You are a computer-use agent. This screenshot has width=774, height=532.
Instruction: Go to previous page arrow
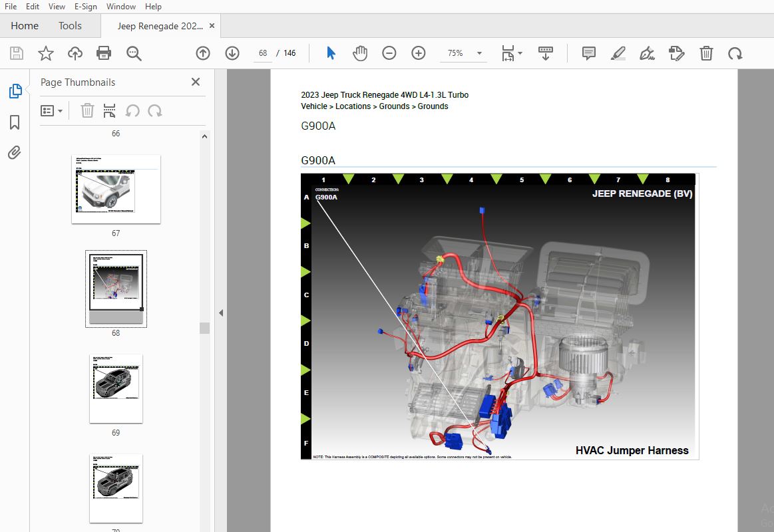(x=203, y=53)
